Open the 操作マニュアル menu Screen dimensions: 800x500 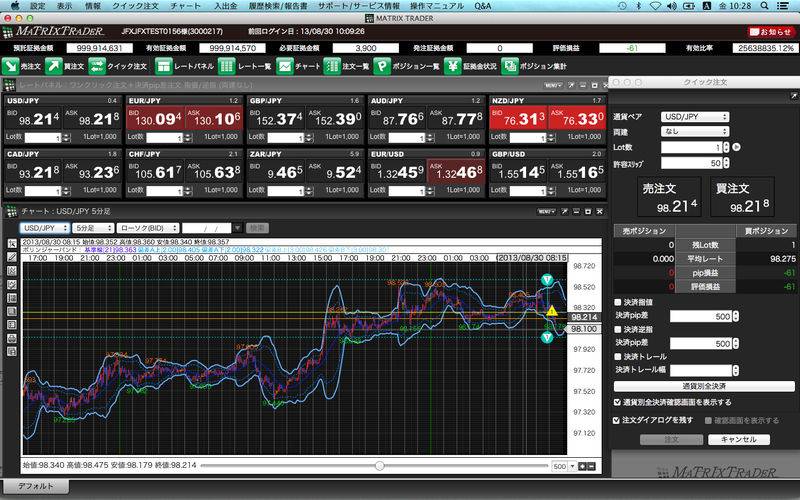pyautogui.click(x=437, y=6)
